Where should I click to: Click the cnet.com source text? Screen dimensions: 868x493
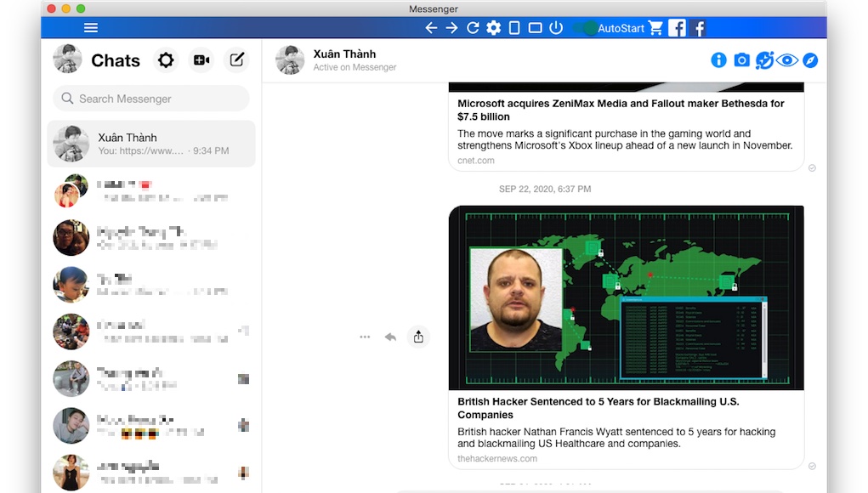coord(476,161)
